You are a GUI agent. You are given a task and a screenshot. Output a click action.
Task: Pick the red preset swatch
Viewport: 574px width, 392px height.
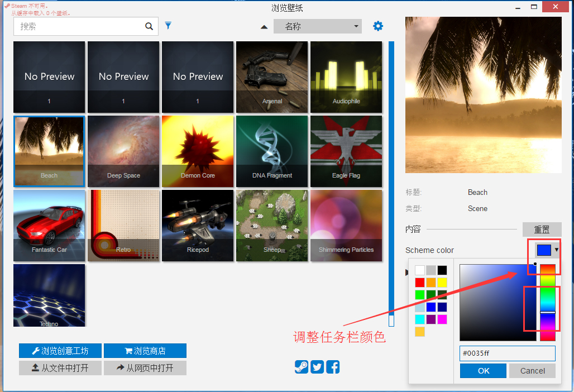tap(420, 283)
